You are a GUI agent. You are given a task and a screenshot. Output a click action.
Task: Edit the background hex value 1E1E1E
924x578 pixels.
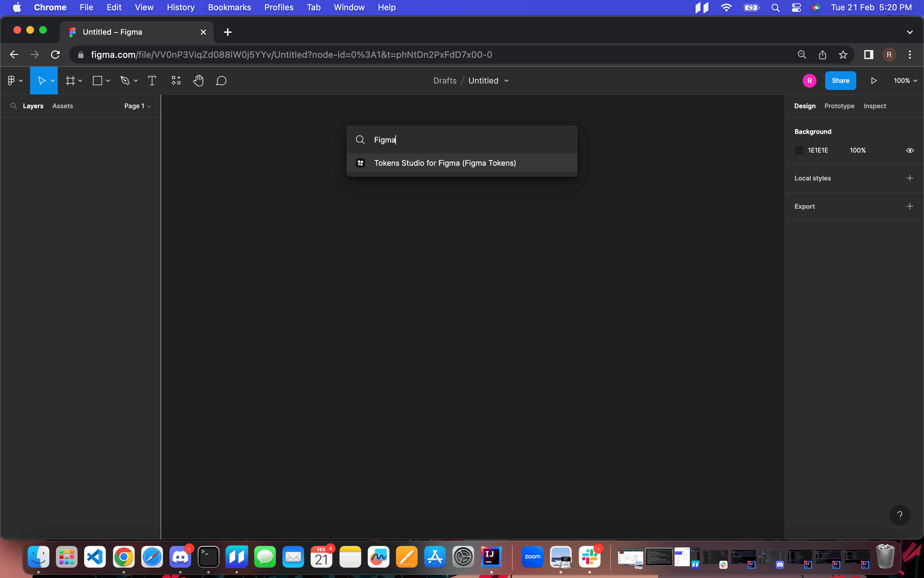818,150
